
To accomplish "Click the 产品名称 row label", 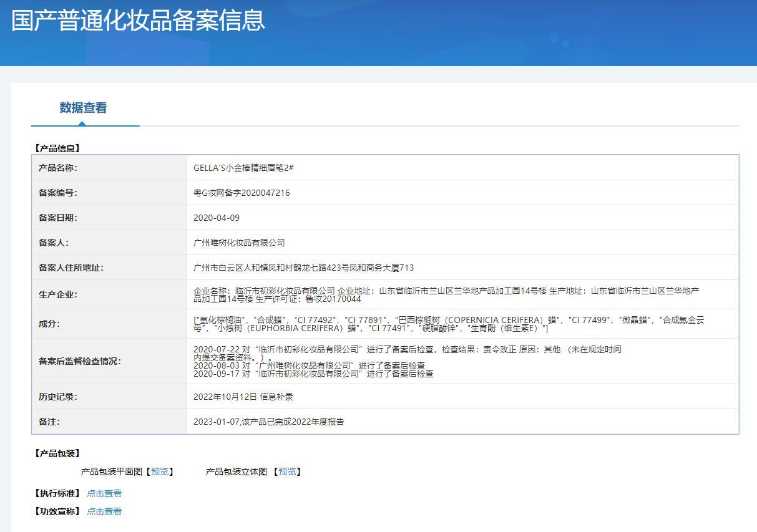I will click(x=58, y=168).
